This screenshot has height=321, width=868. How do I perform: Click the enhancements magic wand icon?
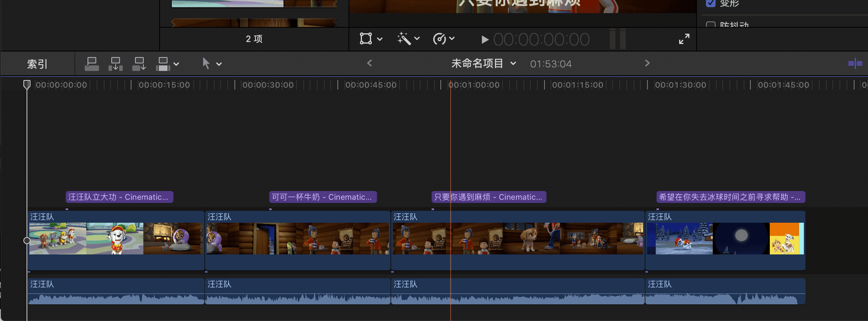(x=404, y=38)
